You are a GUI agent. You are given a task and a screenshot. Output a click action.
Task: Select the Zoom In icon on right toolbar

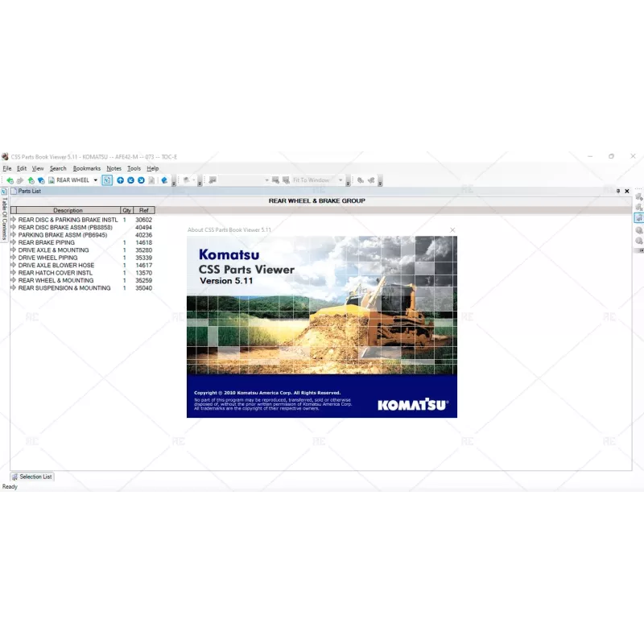pos(638,230)
